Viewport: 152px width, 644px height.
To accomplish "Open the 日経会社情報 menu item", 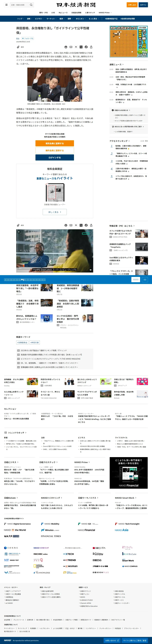I will [76, 13].
